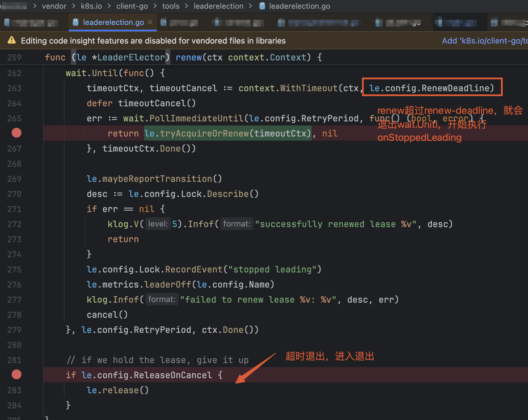Click the leaderOff method call
Viewport: 528px width, 420px height.
click(168, 285)
